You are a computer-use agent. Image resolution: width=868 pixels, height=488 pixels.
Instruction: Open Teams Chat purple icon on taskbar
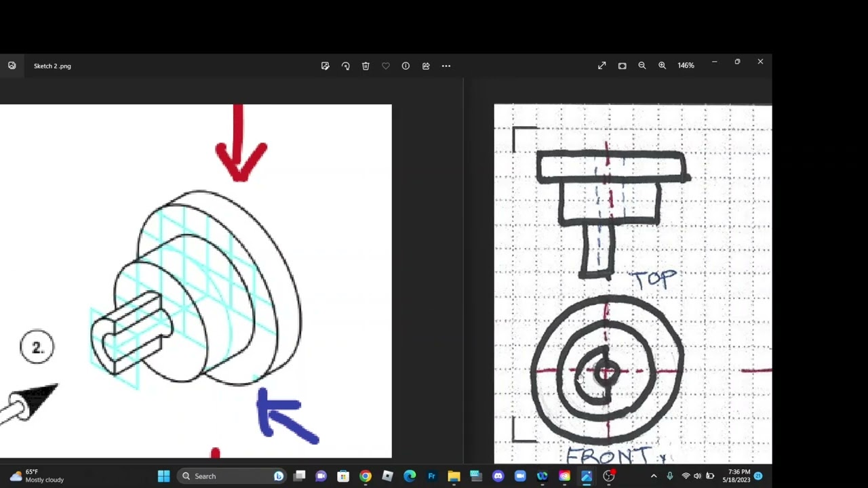point(321,476)
